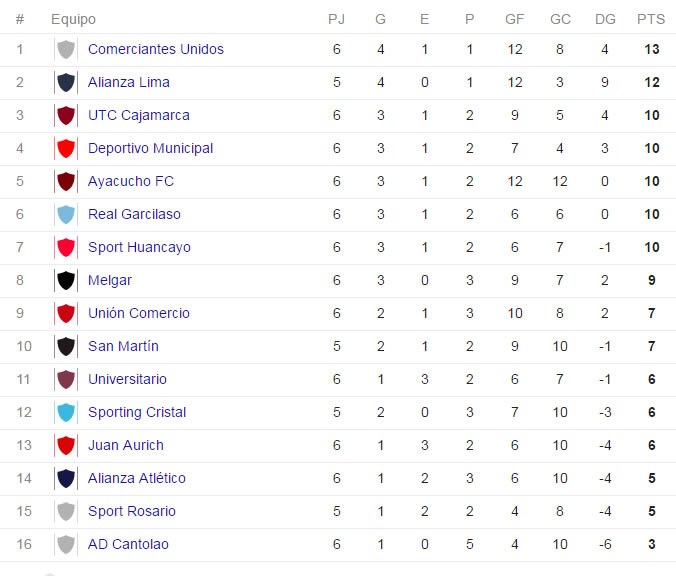Click the Real Garcilaso light-blue shield icon
676x576 pixels.
[x=66, y=214]
